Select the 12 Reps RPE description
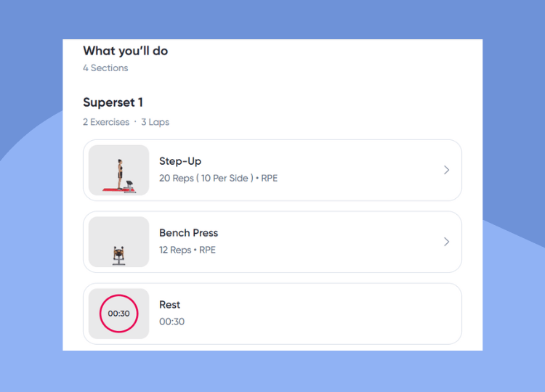The image size is (545, 392). coord(187,250)
